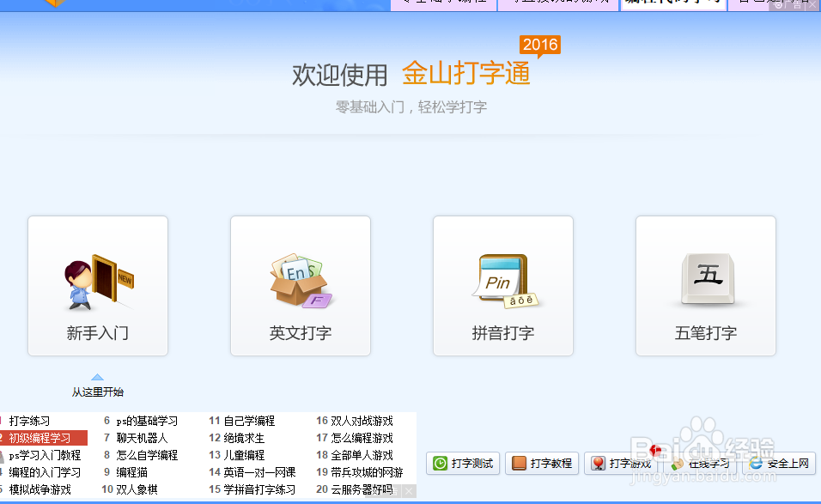Screen dimensions: 821x504
Task: Open the ps学习入门教程 link
Action: (x=45, y=455)
